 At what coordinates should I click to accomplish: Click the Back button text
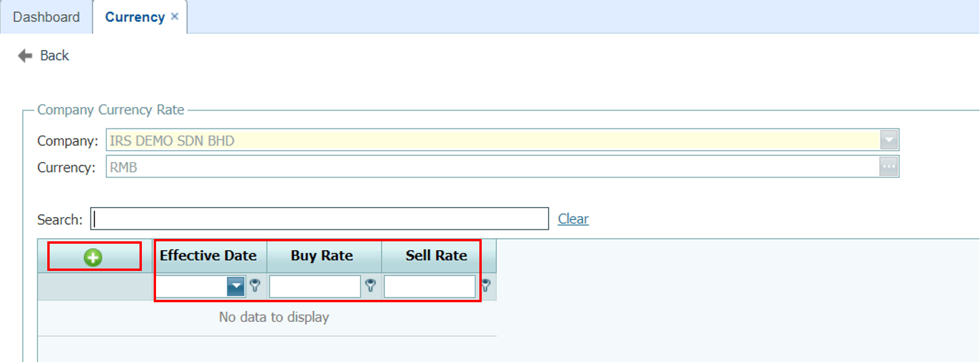click(x=54, y=56)
